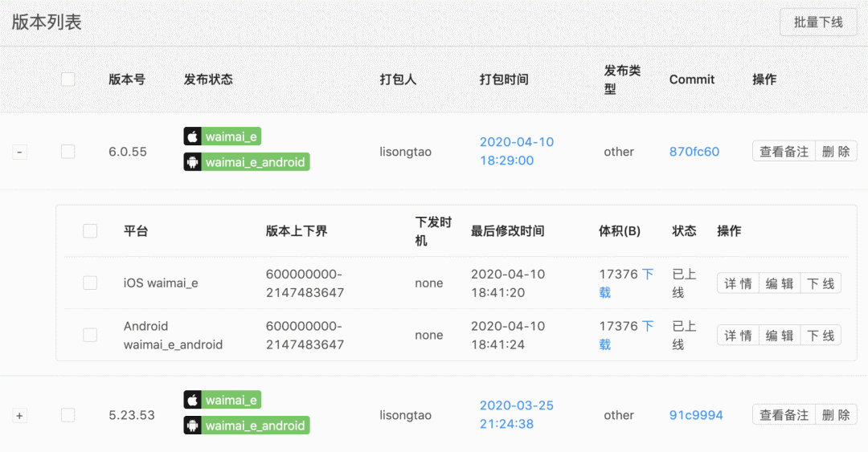Click version number 6.0.55

pos(127,152)
